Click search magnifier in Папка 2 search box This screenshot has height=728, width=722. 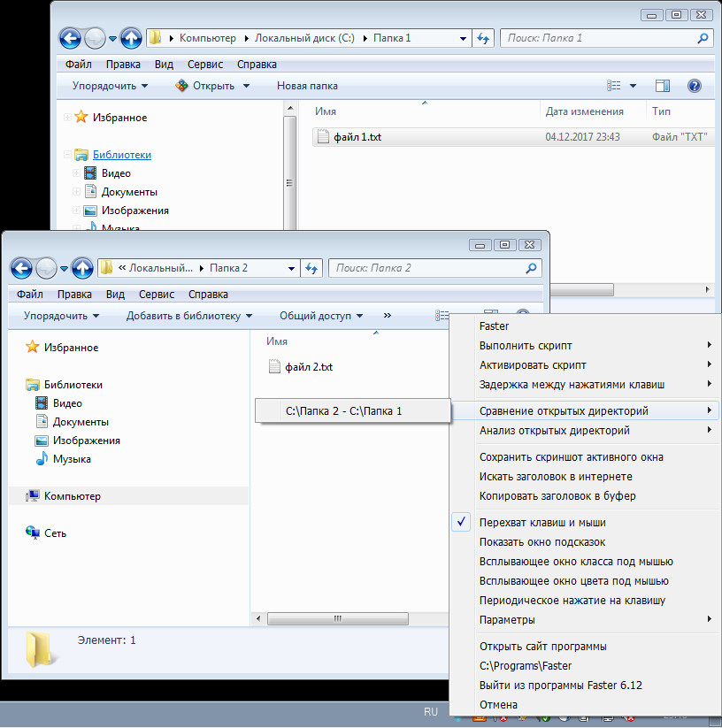[531, 268]
